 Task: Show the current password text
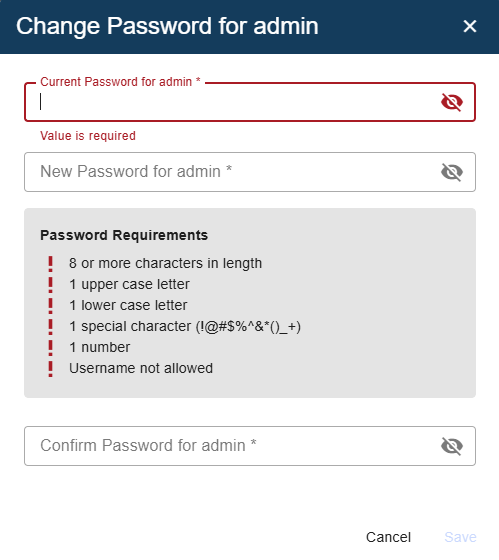pyautogui.click(x=452, y=102)
